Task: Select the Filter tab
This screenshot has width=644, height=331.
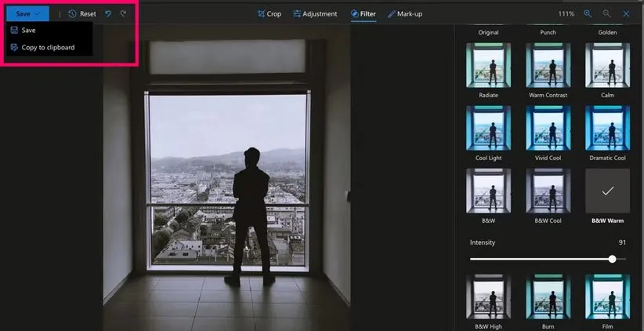Action: pyautogui.click(x=363, y=13)
